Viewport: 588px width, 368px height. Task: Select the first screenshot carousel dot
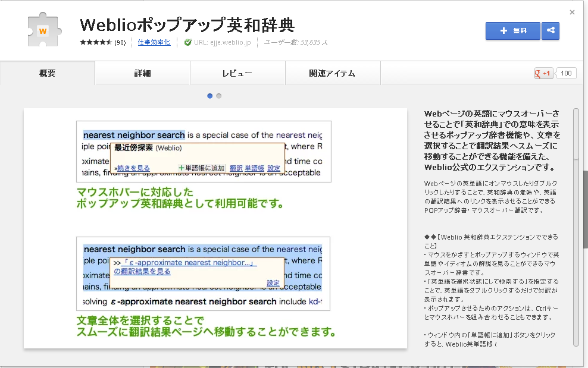pos(210,96)
